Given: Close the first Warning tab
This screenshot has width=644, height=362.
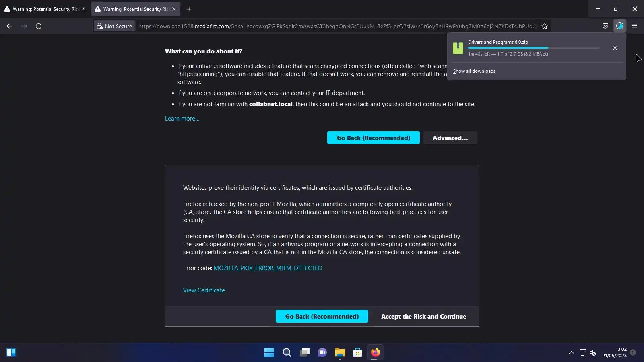Looking at the screenshot, I should [83, 9].
